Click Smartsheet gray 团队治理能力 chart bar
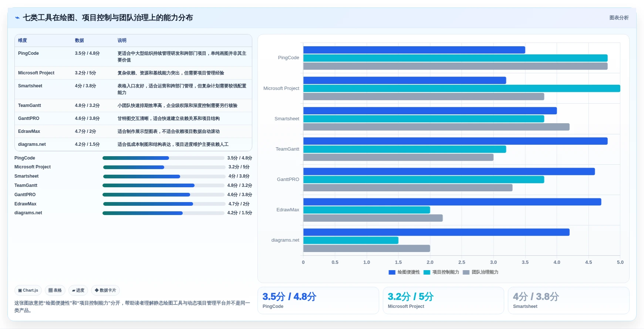The image size is (644, 329). (x=436, y=127)
